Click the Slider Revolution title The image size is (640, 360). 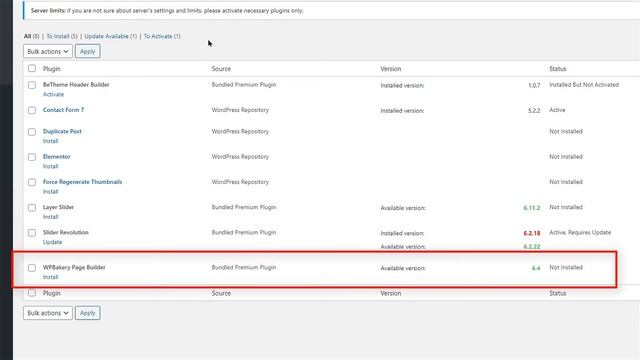(x=66, y=233)
